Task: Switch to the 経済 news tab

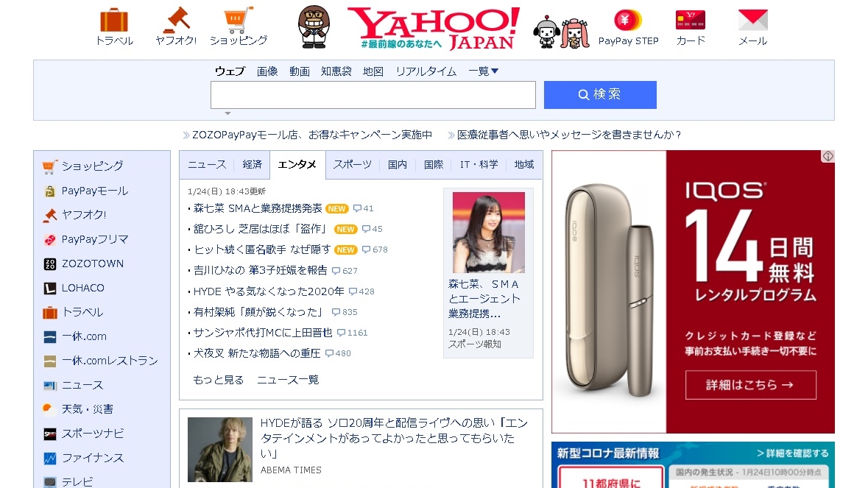Action: [x=252, y=165]
